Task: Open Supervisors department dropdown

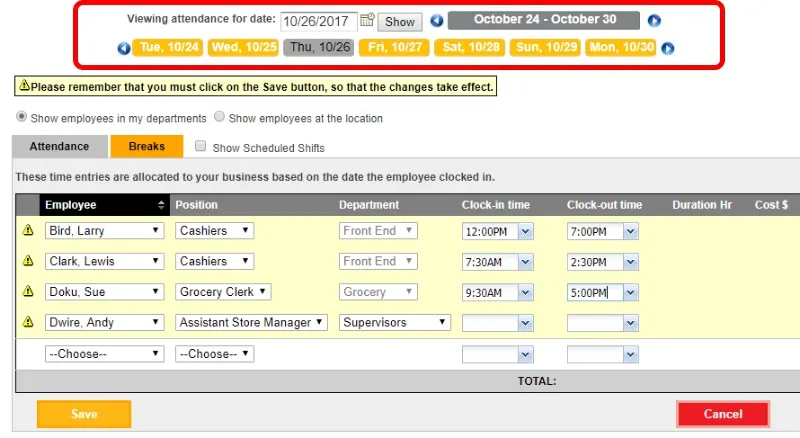Action: coord(394,323)
